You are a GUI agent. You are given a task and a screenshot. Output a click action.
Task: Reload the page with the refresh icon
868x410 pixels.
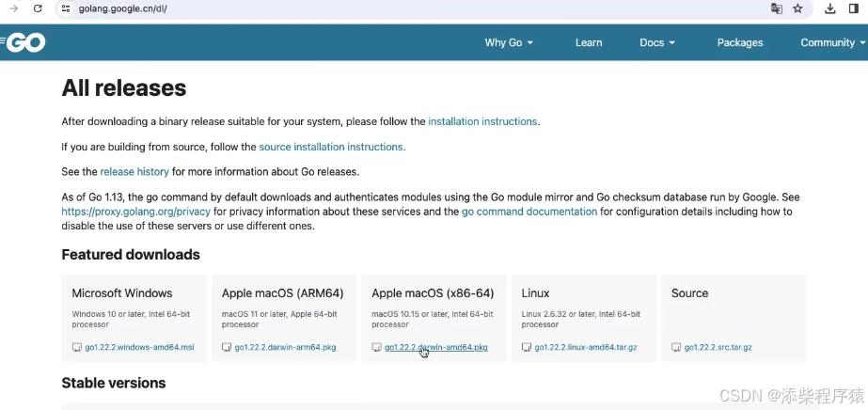tap(38, 8)
